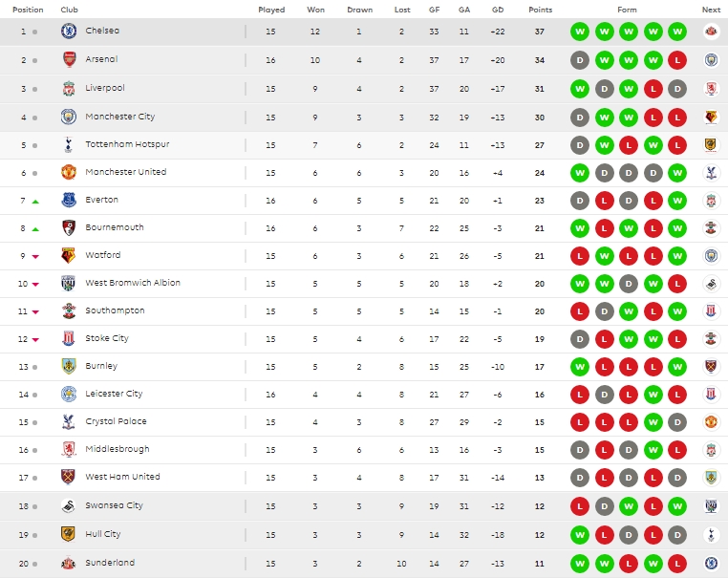Click Everton's green position-up arrow

click(35, 201)
